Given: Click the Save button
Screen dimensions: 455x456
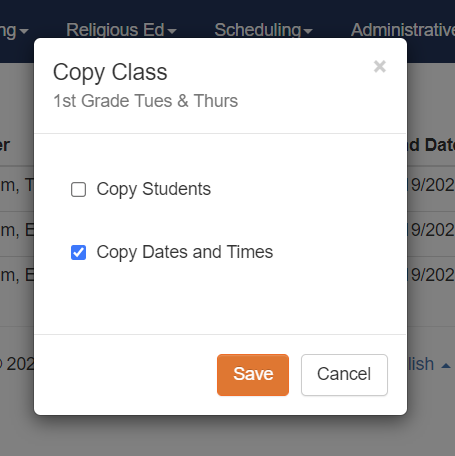Looking at the screenshot, I should point(253,375).
